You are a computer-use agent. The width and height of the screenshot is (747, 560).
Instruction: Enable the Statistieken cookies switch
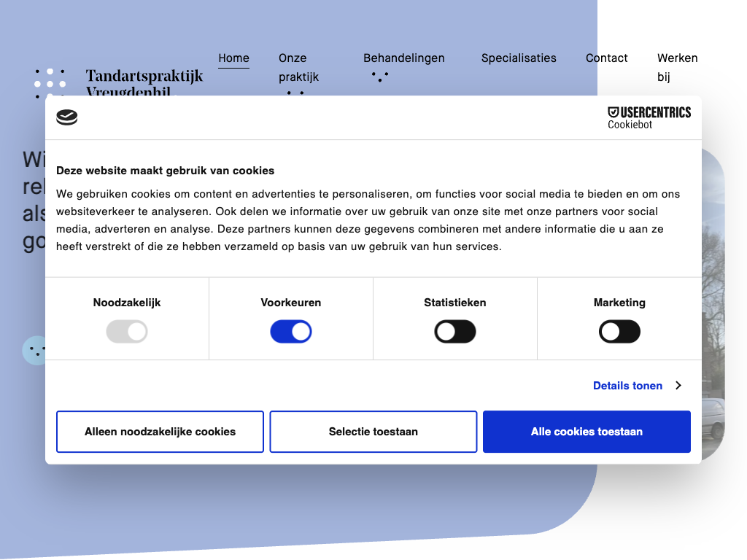coord(455,332)
